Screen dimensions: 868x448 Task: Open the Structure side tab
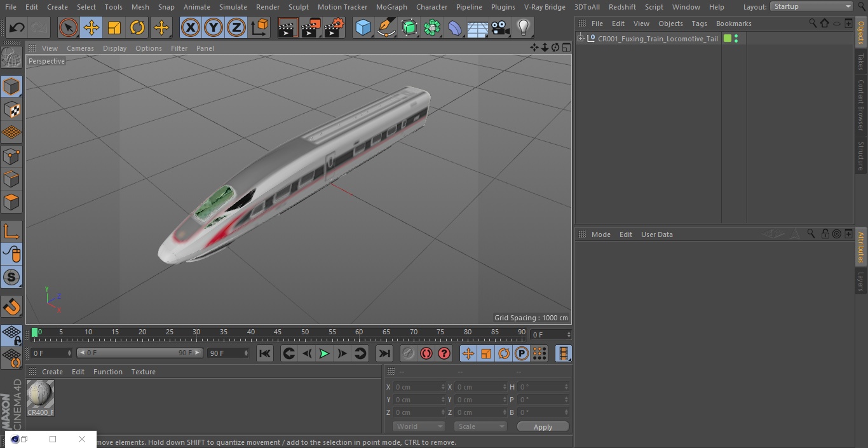[x=861, y=156]
